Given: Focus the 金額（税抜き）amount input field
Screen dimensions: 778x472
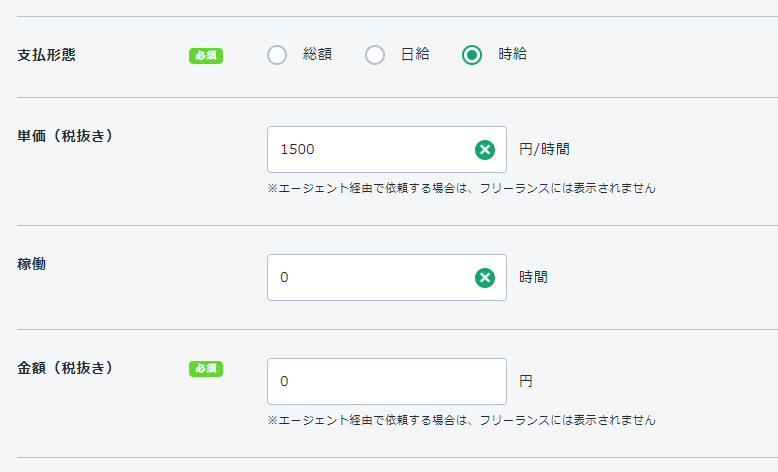Looking at the screenshot, I should pos(386,382).
